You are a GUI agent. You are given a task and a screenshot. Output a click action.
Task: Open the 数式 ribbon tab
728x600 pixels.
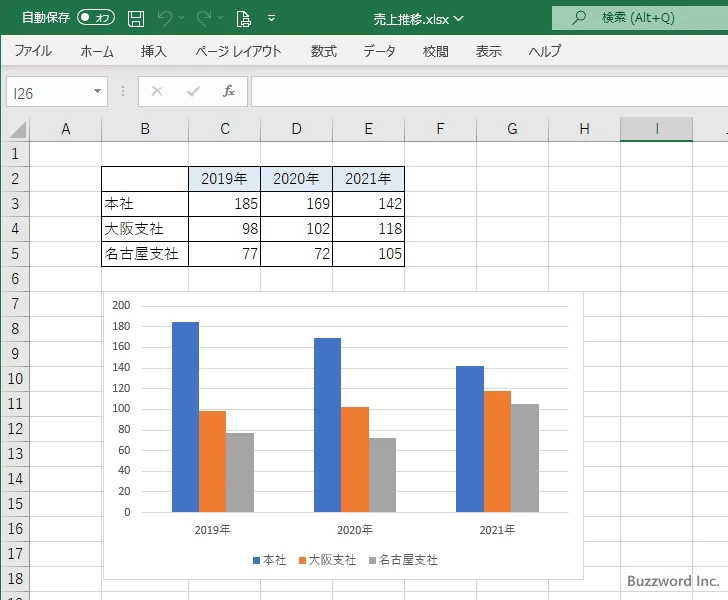pos(324,51)
